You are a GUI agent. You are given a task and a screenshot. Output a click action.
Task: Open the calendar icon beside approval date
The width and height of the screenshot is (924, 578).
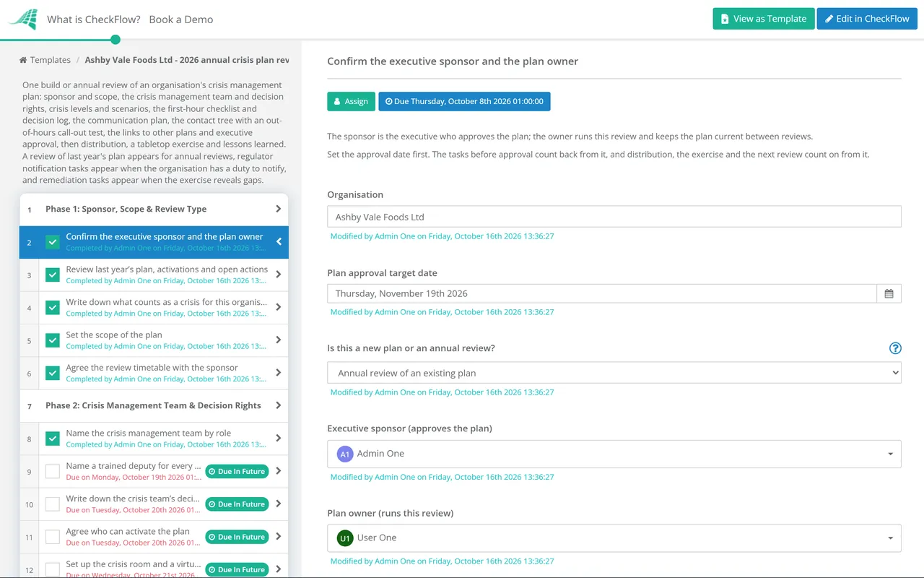889,293
